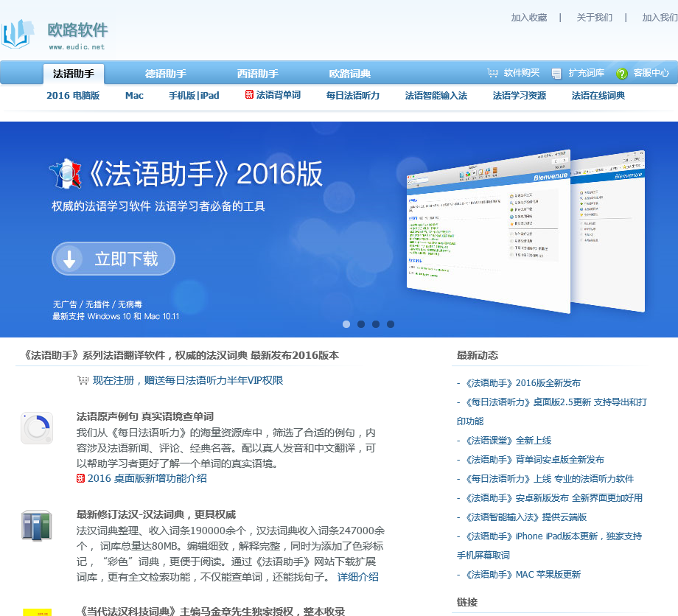The image size is (678, 616).
Task: Switch to the 德语助手 tab
Action: (166, 74)
